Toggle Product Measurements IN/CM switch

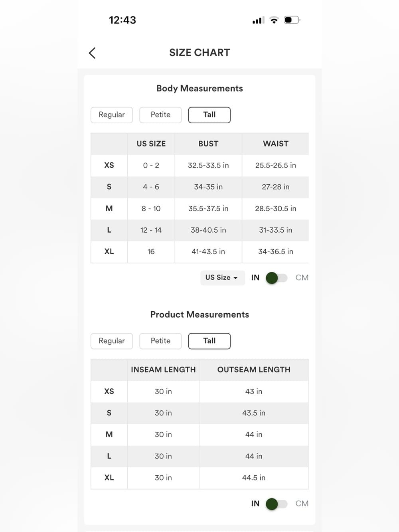(277, 504)
